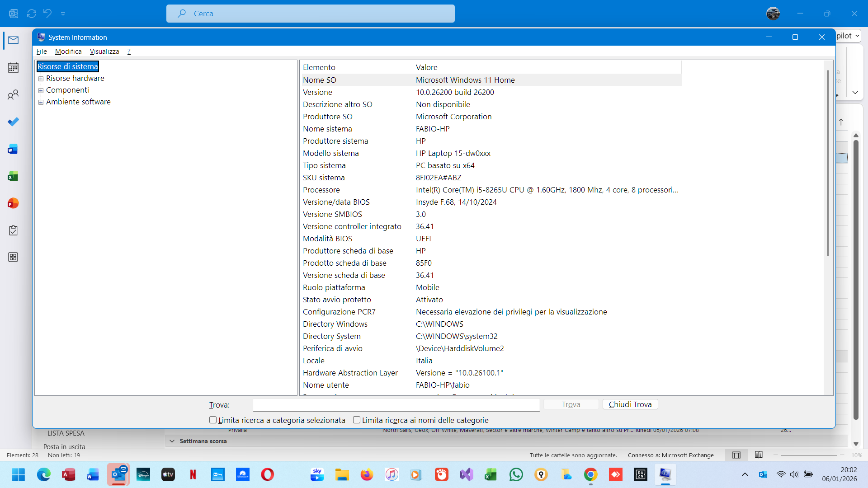This screenshot has height=488, width=868.
Task: Expand the Ambiente software tree node
Action: pyautogui.click(x=41, y=102)
